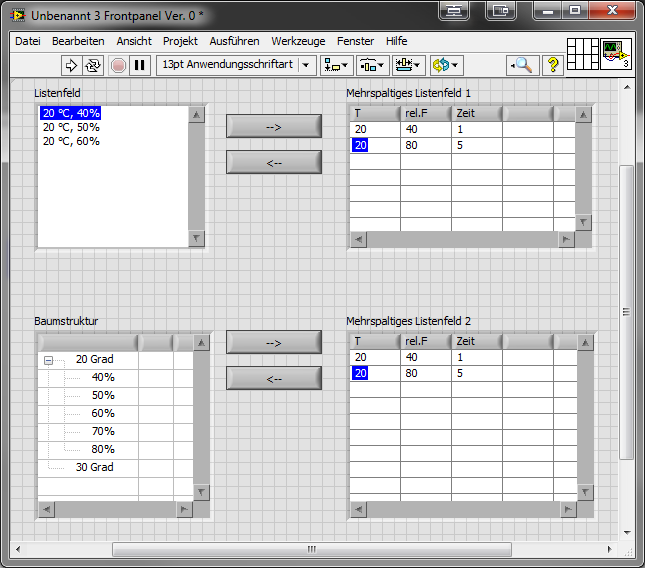Click Zeit value 5 in Mehrspaltiges Listenfeld 2
This screenshot has height=568, width=645.
(477, 373)
